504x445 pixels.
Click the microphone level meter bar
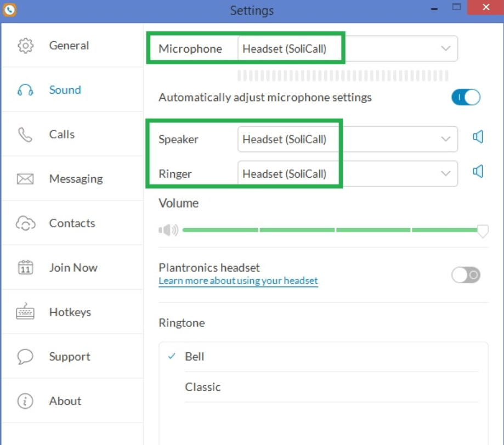pos(343,76)
